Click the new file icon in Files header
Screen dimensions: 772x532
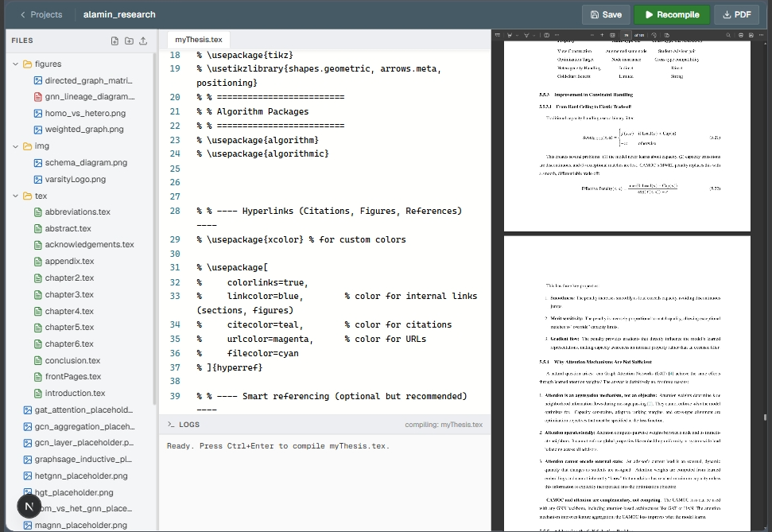(114, 41)
